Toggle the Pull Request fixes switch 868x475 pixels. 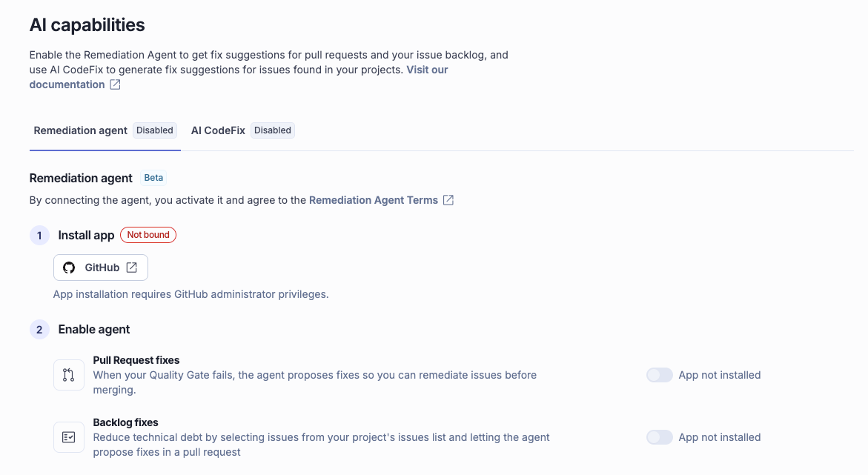tap(659, 375)
